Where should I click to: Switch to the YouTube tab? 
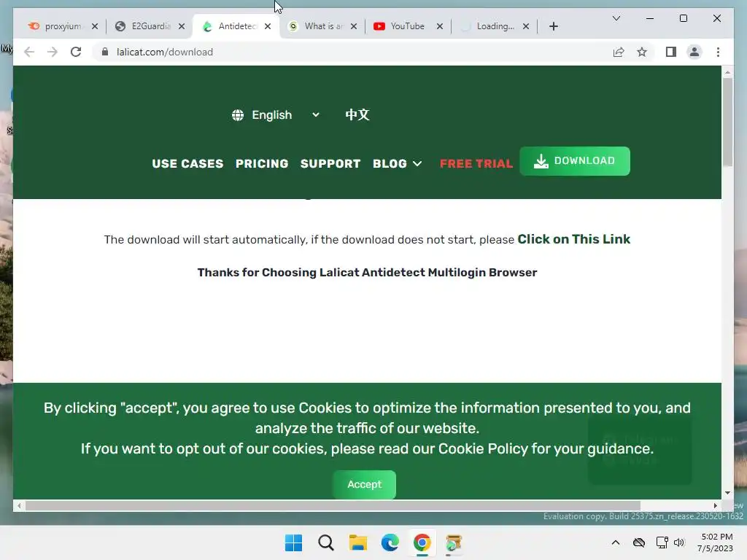407,26
